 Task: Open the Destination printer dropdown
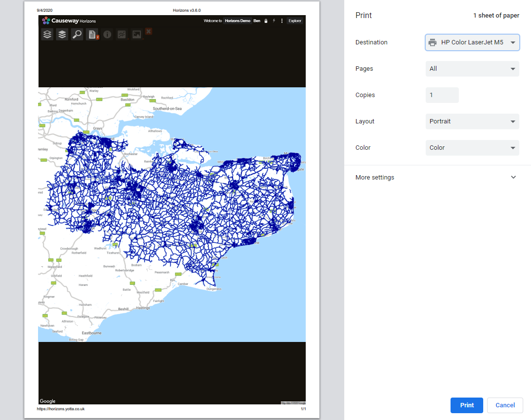click(x=472, y=42)
